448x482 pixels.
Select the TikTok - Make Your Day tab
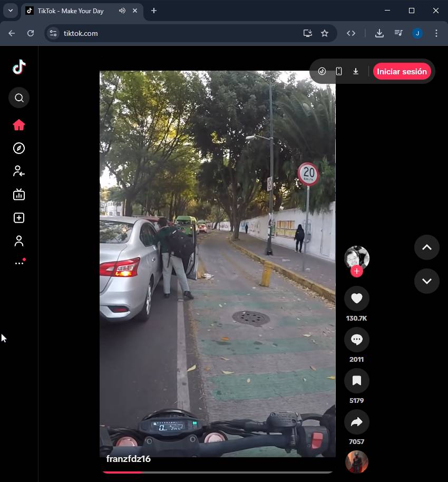click(71, 11)
